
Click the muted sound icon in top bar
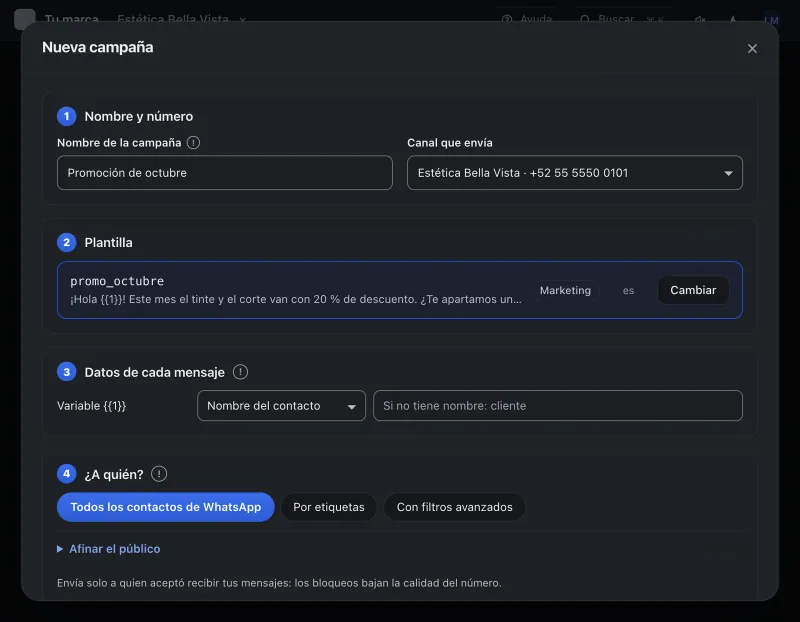click(x=700, y=20)
